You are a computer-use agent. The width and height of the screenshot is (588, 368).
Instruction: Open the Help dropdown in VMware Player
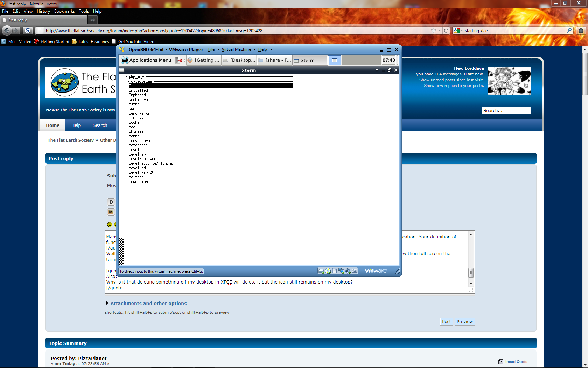[265, 49]
